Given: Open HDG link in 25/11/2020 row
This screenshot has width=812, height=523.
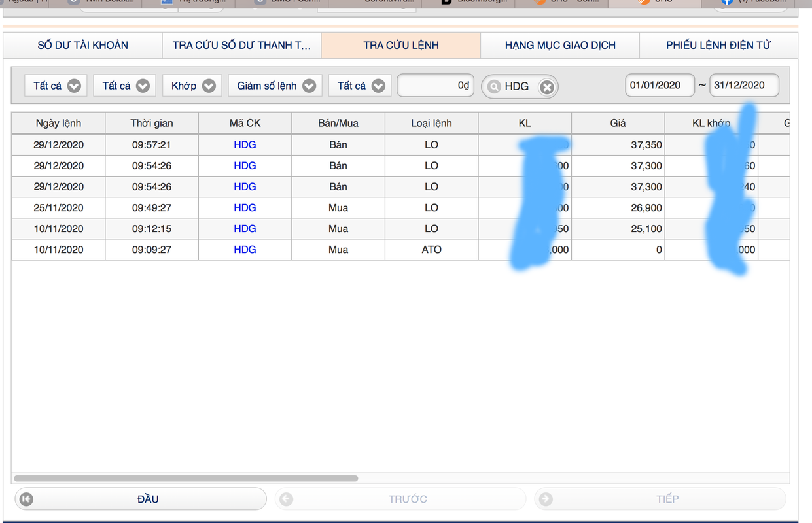Looking at the screenshot, I should point(245,207).
